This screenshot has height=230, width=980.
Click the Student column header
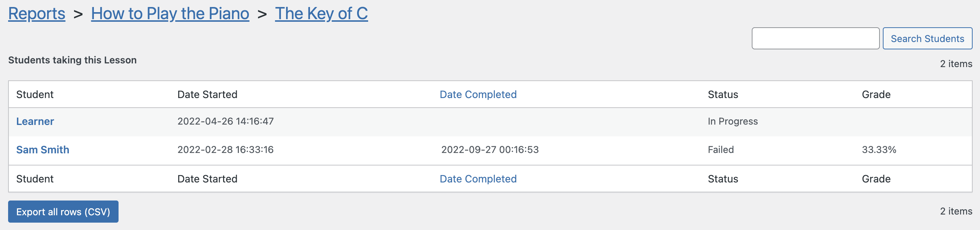point(35,94)
